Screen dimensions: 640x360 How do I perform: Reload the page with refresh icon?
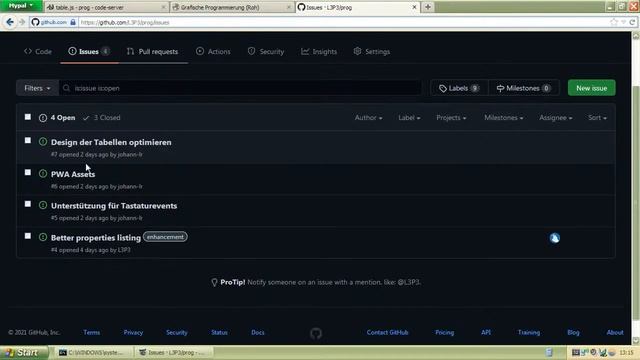[x=632, y=22]
